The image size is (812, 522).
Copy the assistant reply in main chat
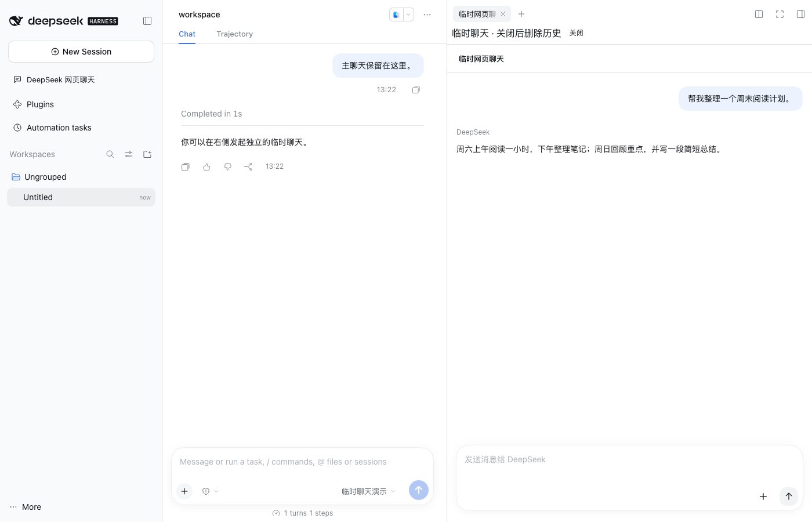186,167
